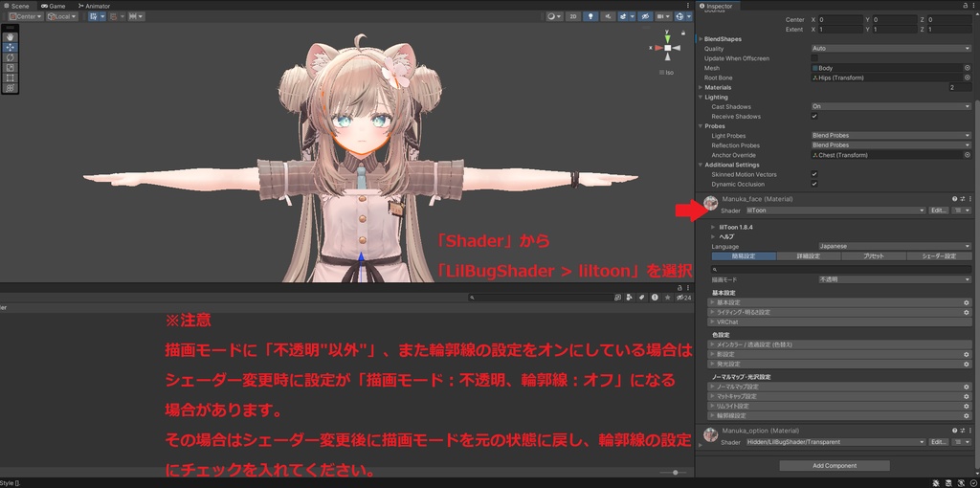
Task: Select シェーダー設定 tab
Action: point(939,256)
